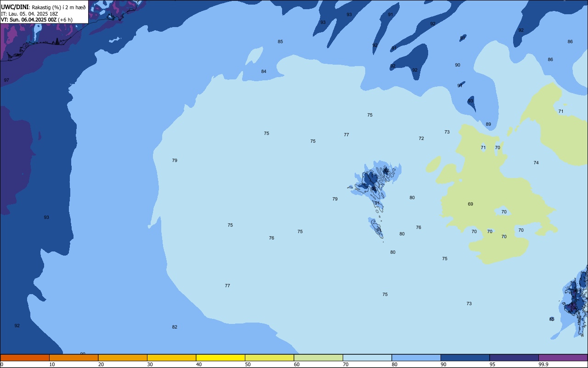Select the 30–40 golden yellow legend swatch
Viewport: 588px width, 368px height.
coord(171,357)
